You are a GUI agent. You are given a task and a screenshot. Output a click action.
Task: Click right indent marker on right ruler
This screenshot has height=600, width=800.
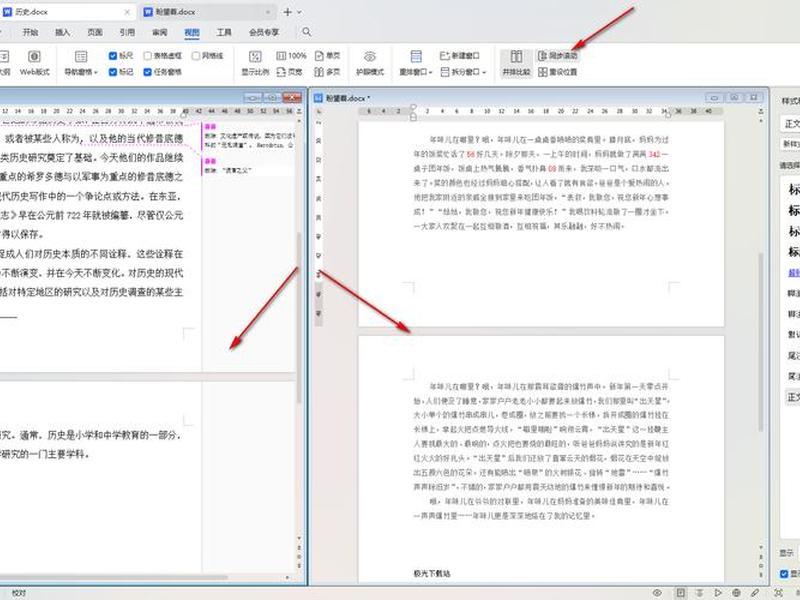pyautogui.click(x=668, y=114)
